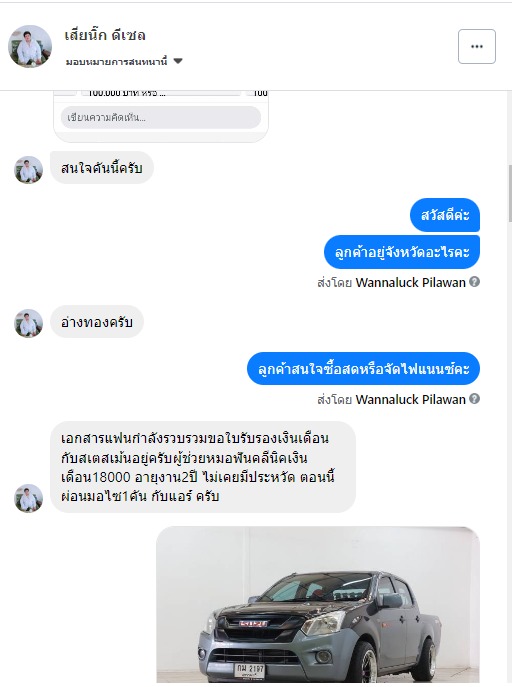The width and height of the screenshot is (512, 687).
Task: Select the อ่างทองครับ received message bubble
Action: [x=97, y=322]
